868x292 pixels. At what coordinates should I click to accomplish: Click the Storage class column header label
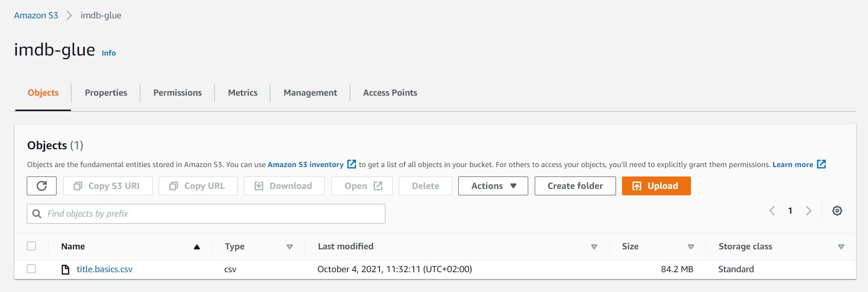[745, 246]
